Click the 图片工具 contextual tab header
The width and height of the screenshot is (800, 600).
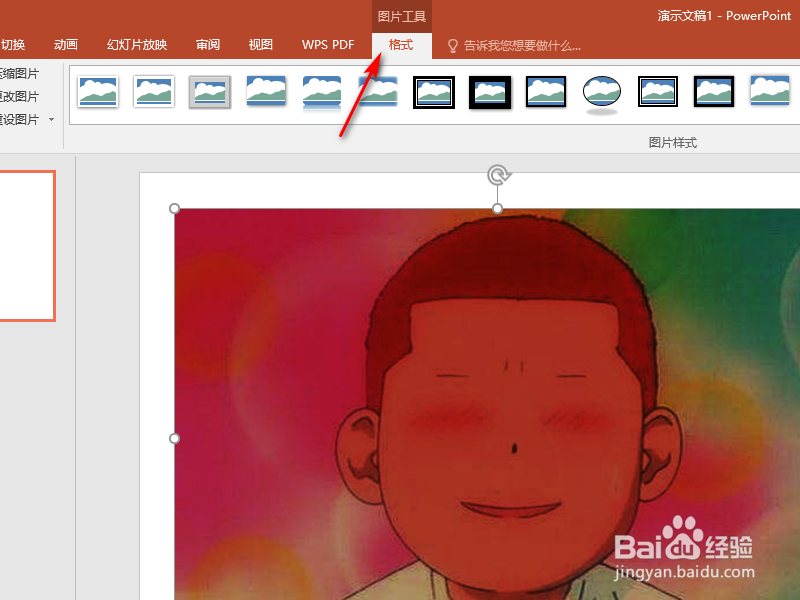(402, 16)
